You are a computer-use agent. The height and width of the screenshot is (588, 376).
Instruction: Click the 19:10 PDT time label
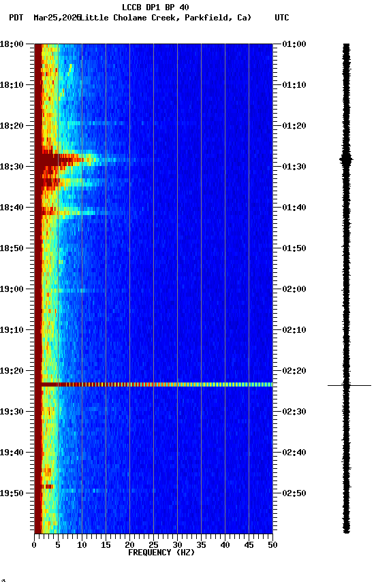[x=12, y=330]
